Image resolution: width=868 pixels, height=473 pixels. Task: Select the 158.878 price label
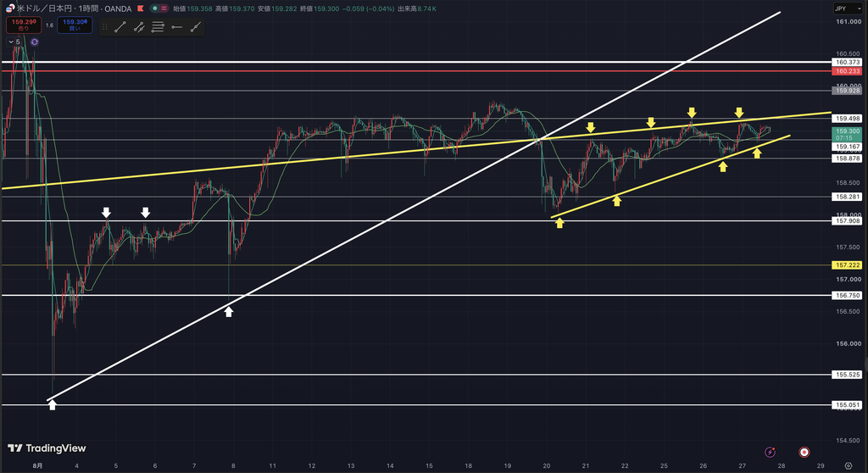(847, 159)
